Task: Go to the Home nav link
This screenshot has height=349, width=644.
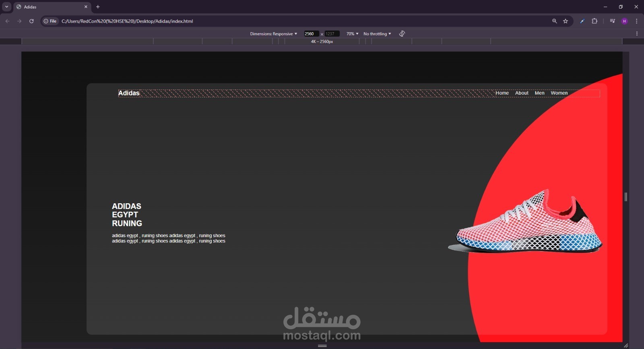Action: click(502, 93)
